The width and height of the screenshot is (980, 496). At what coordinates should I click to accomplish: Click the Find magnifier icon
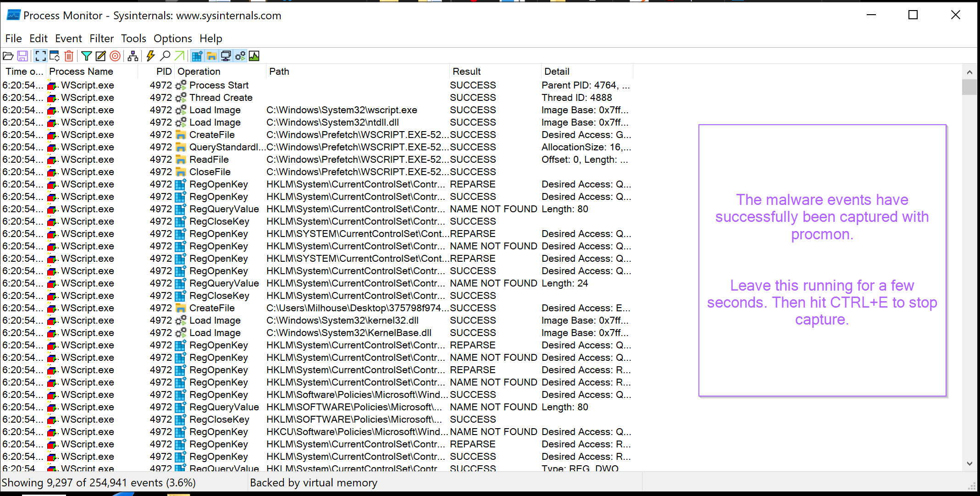165,56
